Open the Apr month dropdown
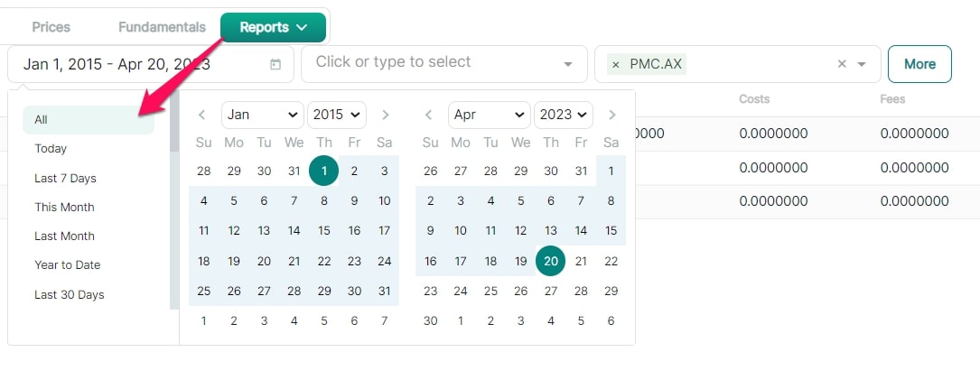 coord(490,115)
